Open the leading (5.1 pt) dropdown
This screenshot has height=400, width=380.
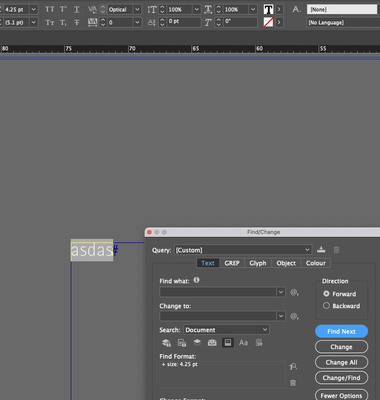click(x=34, y=23)
